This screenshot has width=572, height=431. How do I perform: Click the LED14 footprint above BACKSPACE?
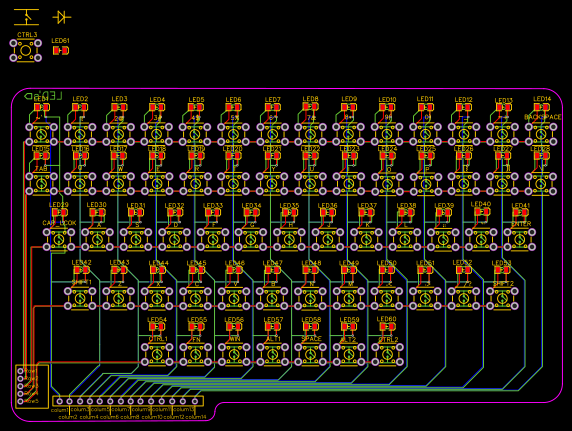coord(541,107)
